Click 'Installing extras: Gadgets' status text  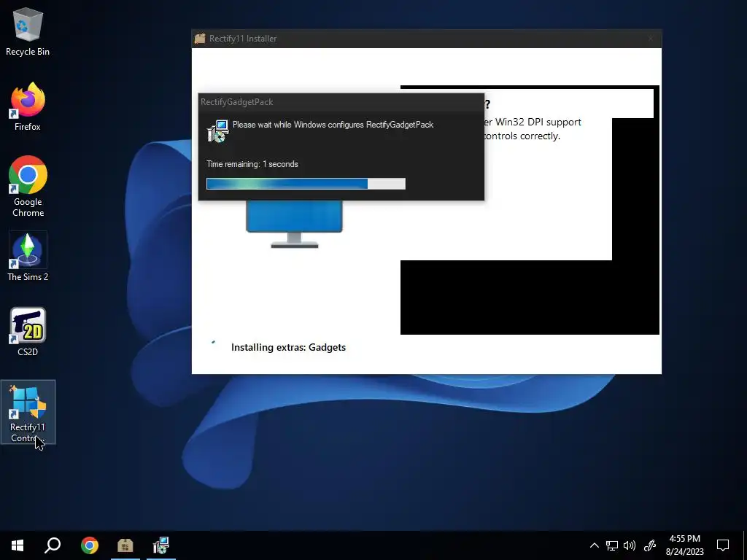288,347
